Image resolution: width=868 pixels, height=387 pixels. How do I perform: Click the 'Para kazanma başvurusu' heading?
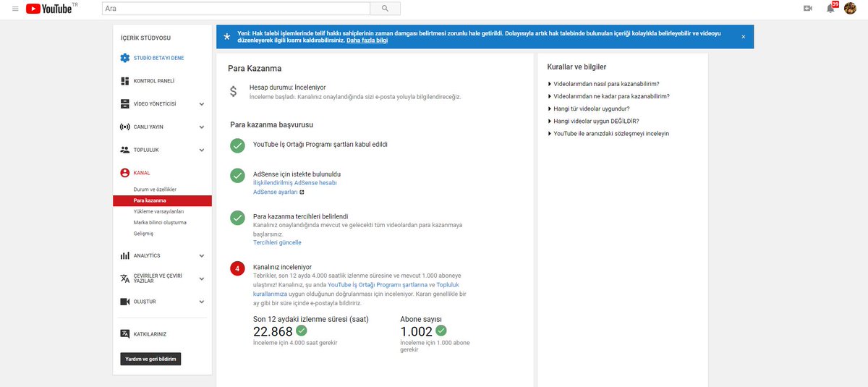pos(271,124)
